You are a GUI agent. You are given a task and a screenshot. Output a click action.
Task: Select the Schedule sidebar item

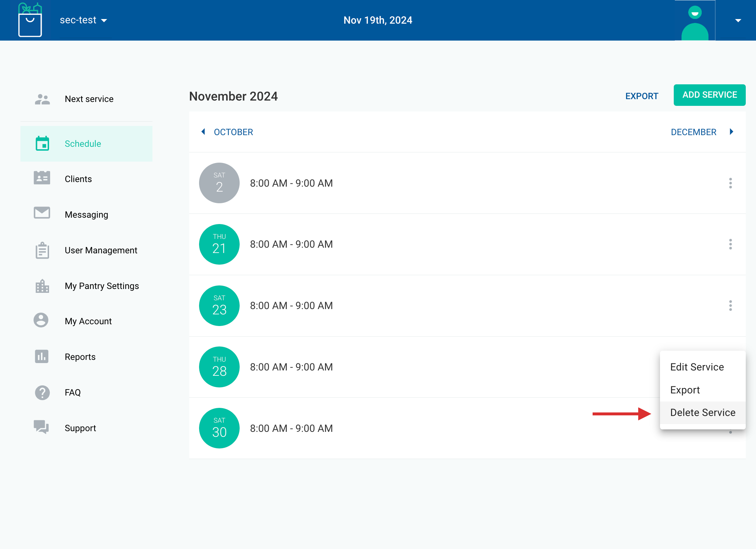point(86,144)
